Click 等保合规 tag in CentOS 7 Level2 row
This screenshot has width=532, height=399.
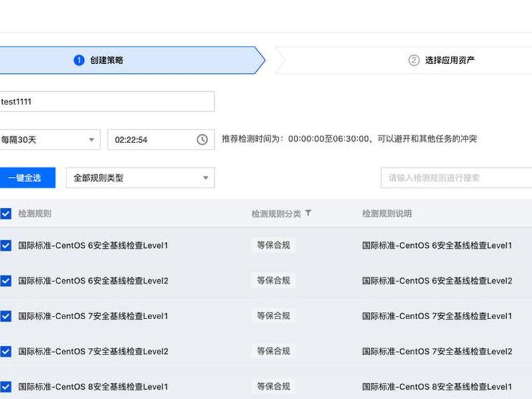[273, 351]
